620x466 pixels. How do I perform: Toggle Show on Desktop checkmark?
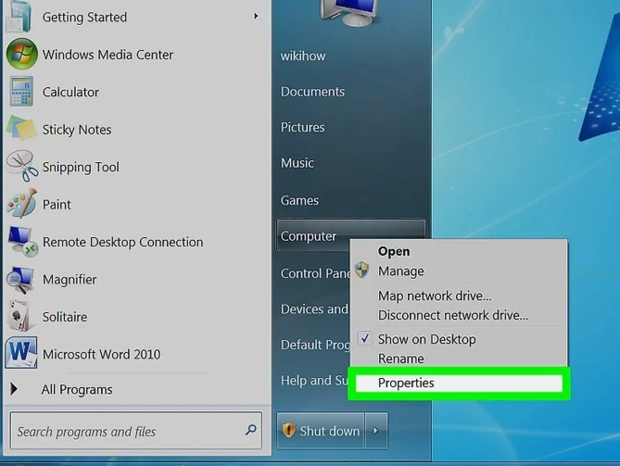[365, 339]
